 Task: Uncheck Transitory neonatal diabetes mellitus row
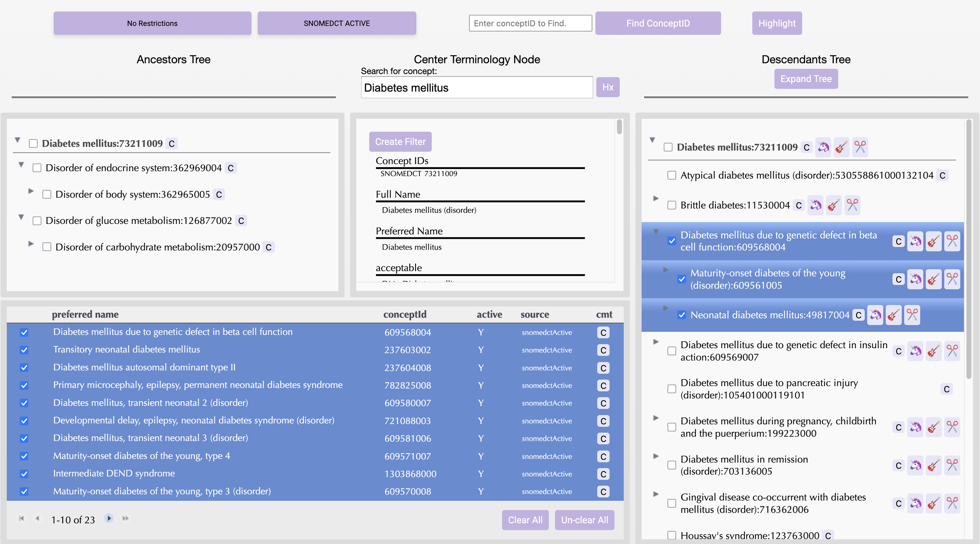click(x=24, y=350)
